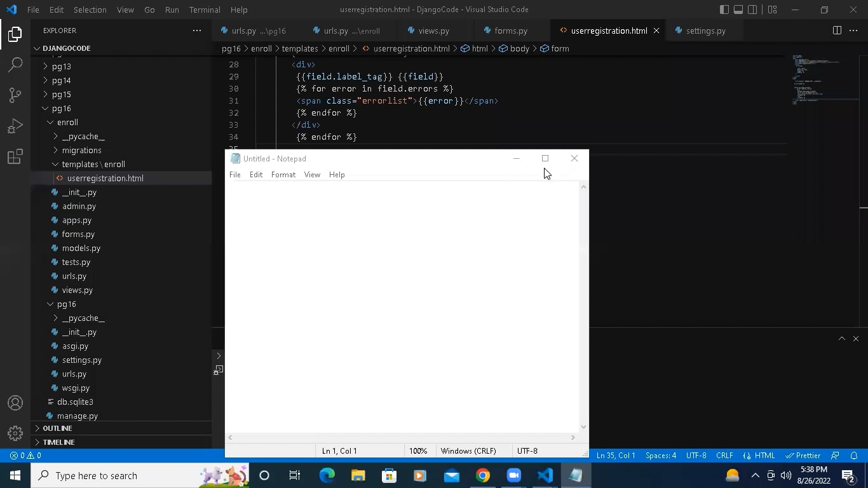Split the editor to the right
Viewport: 868px width, 488px height.
(837, 30)
